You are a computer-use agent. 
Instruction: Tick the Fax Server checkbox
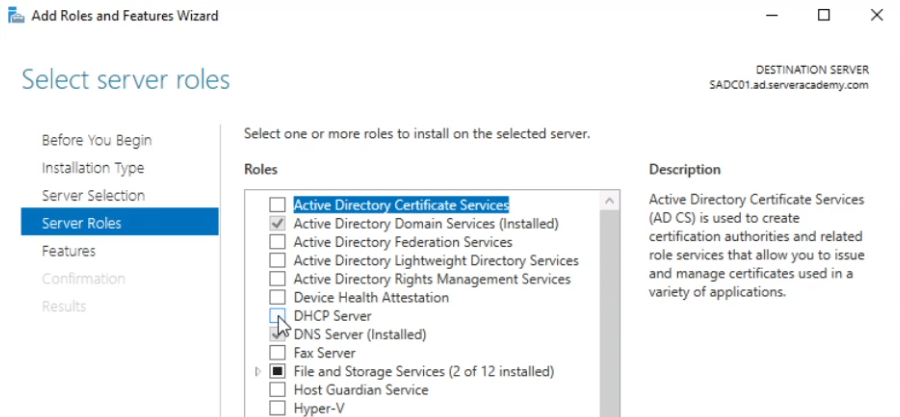pos(277,353)
